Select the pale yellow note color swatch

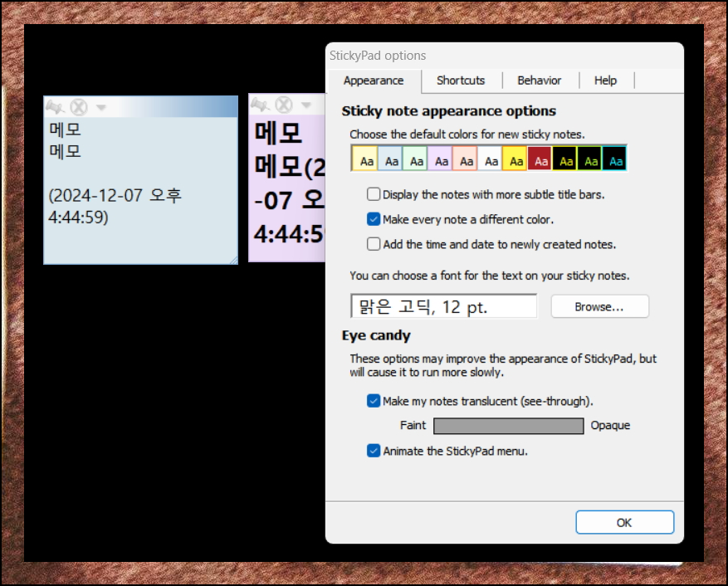pyautogui.click(x=365, y=159)
